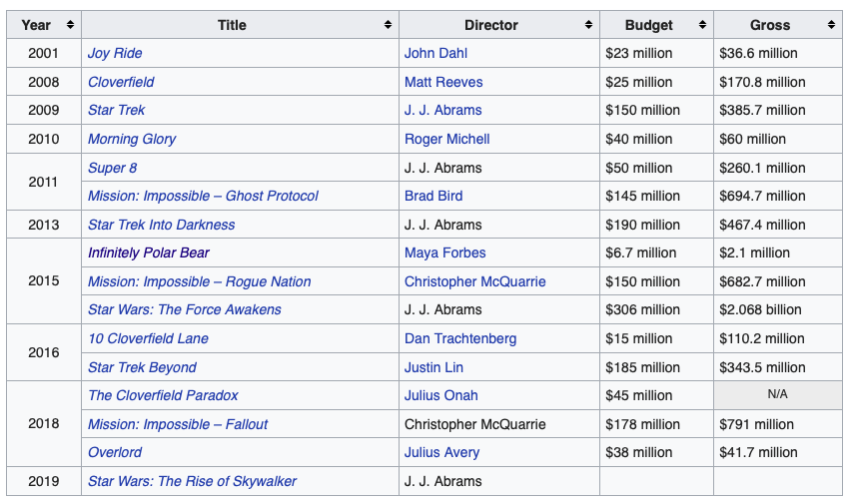Click the Super 8 title link
The width and height of the screenshot is (850, 504).
(113, 168)
